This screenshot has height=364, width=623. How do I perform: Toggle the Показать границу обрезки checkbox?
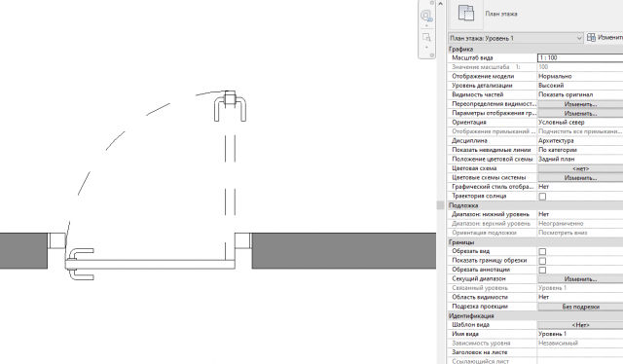coord(542,261)
